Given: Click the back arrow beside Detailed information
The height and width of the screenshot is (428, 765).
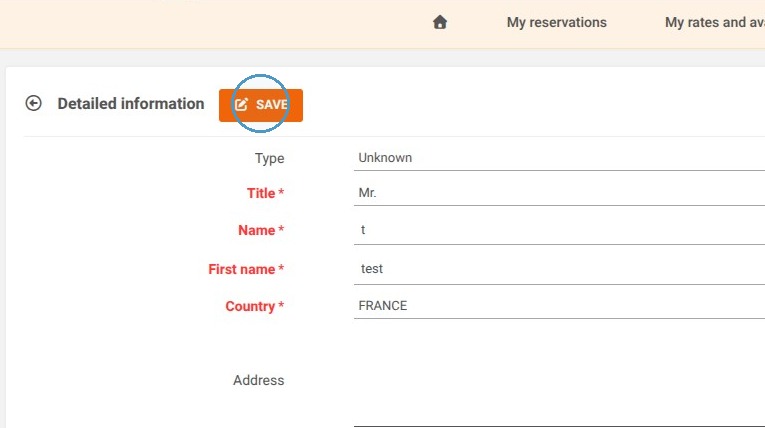Looking at the screenshot, I should (x=34, y=103).
